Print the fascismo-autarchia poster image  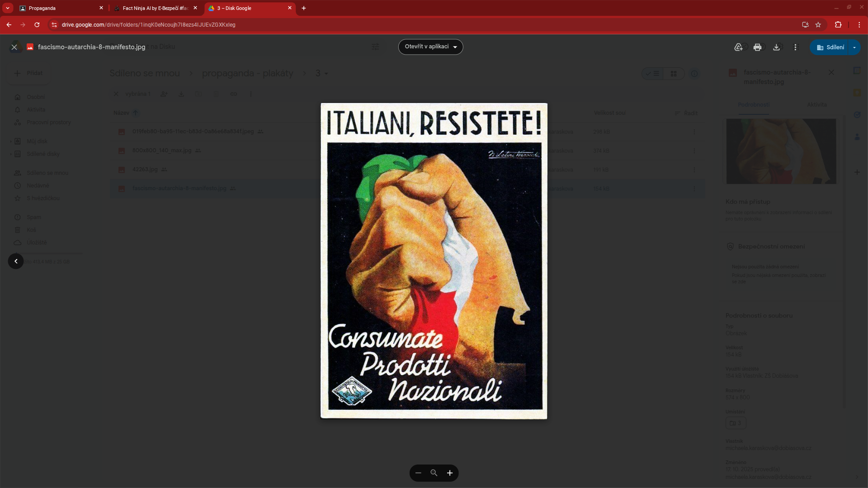pos(757,47)
